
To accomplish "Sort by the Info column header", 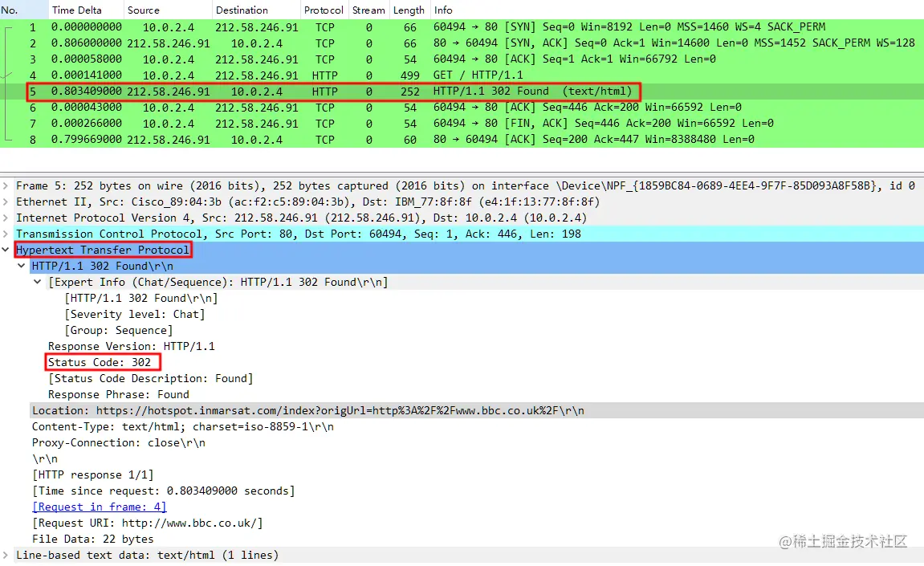I will 677,10.
